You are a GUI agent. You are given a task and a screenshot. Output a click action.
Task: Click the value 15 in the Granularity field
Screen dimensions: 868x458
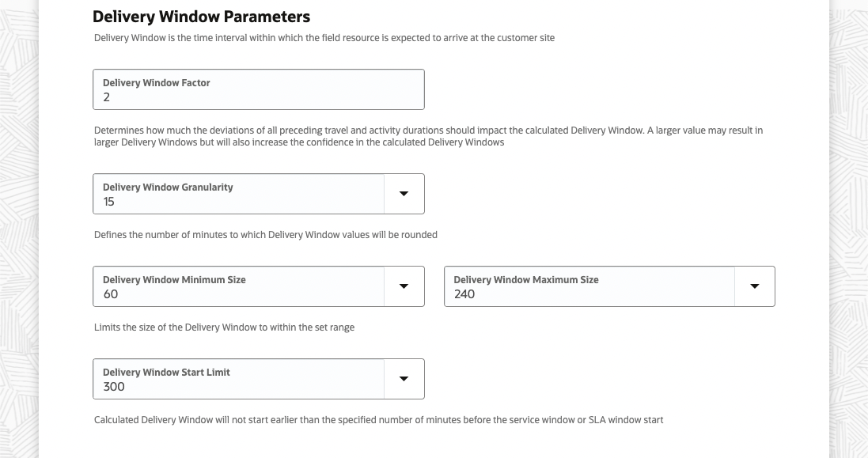click(x=109, y=202)
